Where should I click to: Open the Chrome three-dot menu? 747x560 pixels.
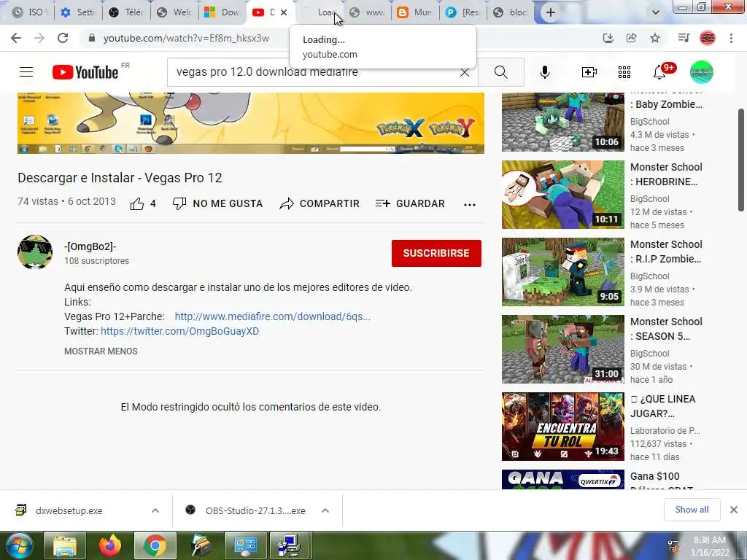(731, 38)
